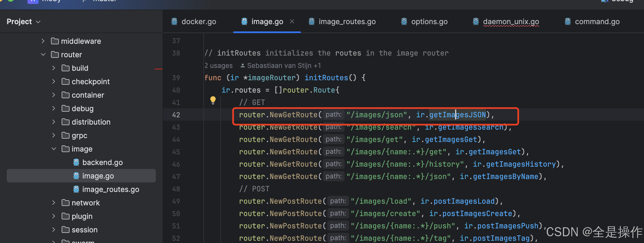Expand the container folder
This screenshot has width=644, height=243.
pos(54,95)
